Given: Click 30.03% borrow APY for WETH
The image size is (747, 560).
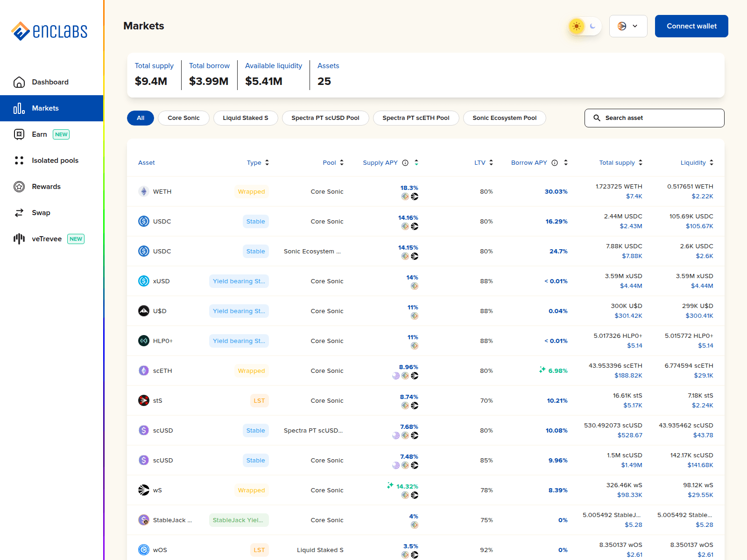Looking at the screenshot, I should pos(556,192).
